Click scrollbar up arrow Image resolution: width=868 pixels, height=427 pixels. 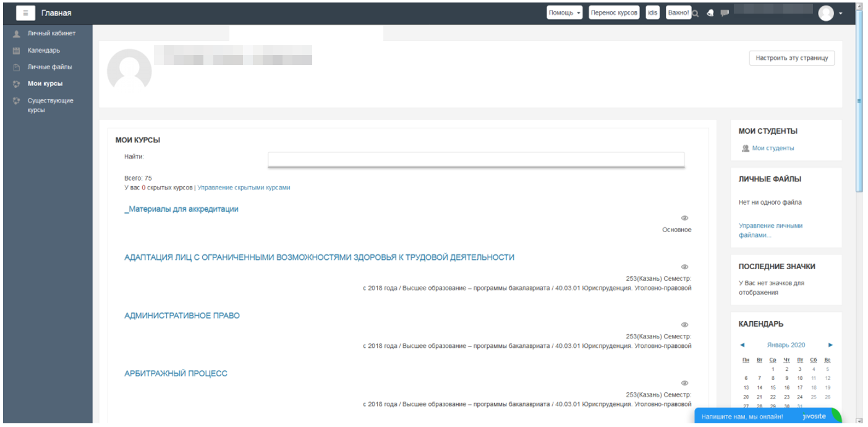[x=859, y=6]
